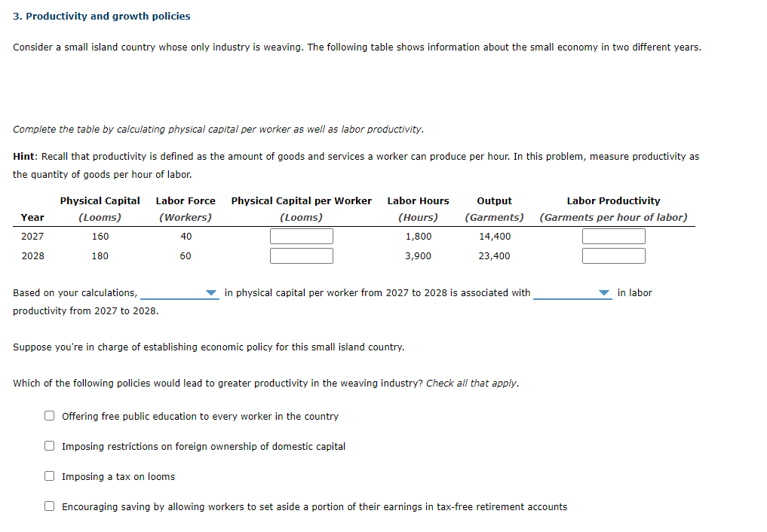
Task: Check "Offering free public education to every worker"
Action: 49,415
